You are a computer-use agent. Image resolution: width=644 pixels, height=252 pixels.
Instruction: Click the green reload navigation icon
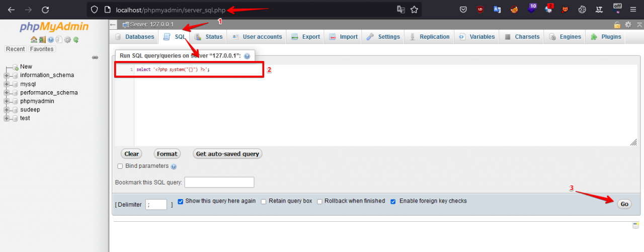click(x=76, y=40)
